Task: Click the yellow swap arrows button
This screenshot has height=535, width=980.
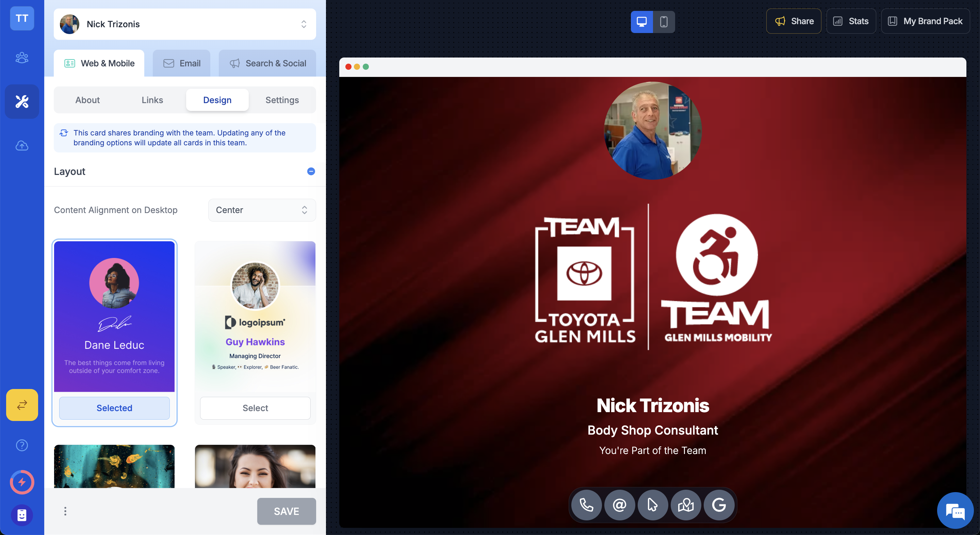Action: [22, 405]
